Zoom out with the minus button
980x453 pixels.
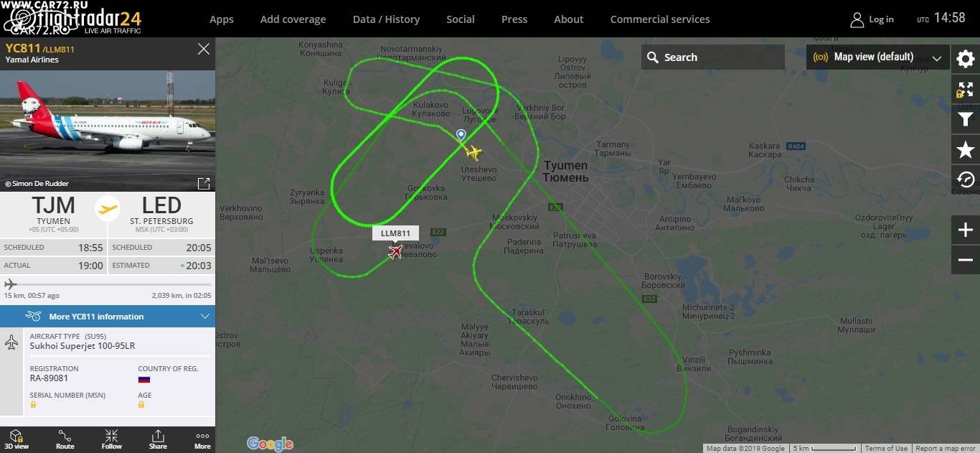pyautogui.click(x=966, y=260)
